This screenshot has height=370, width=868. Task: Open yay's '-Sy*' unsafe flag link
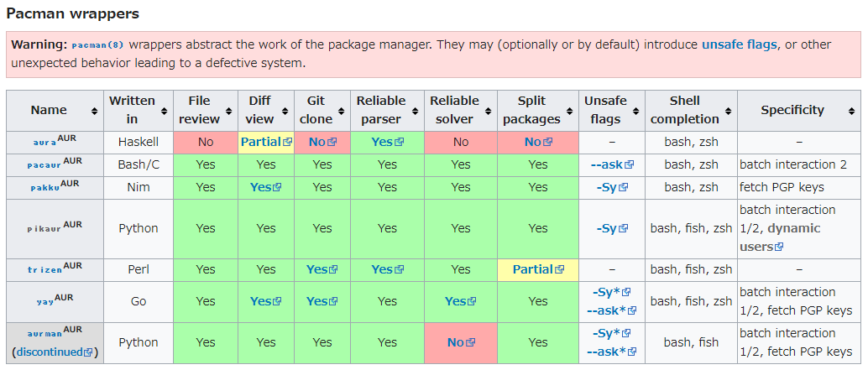click(612, 293)
